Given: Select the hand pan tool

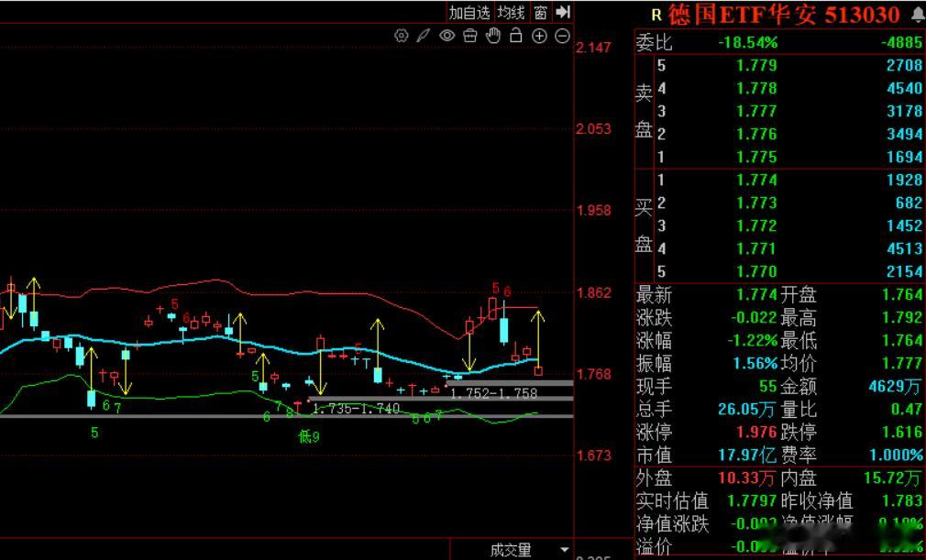Looking at the screenshot, I should click(x=493, y=36).
